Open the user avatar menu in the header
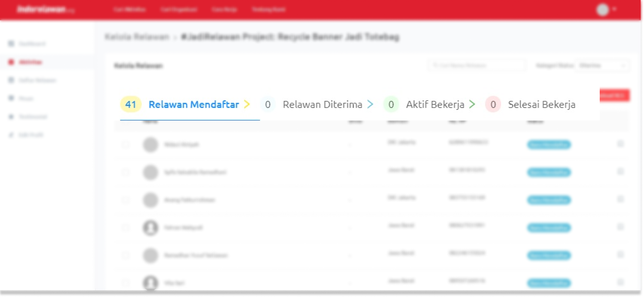 tap(603, 10)
